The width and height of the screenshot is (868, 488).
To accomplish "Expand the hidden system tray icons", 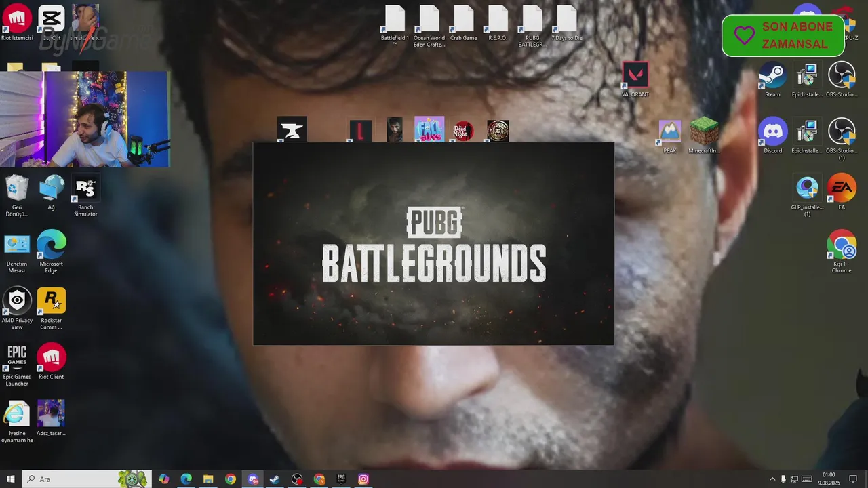I will [772, 479].
